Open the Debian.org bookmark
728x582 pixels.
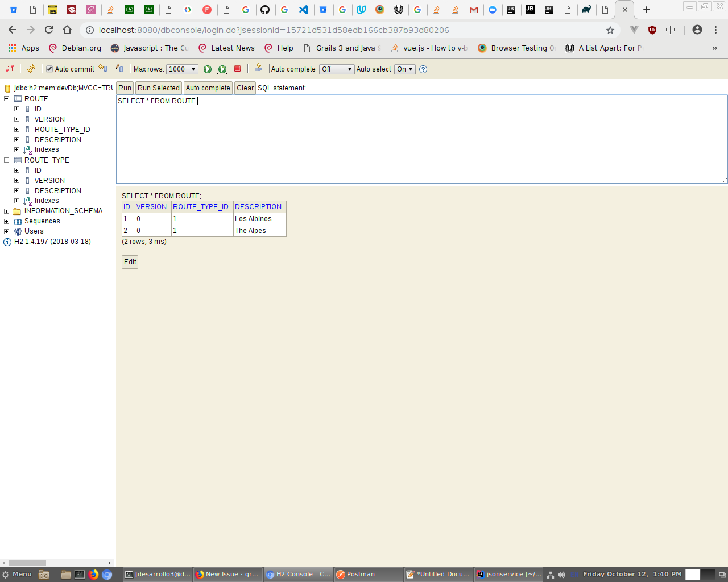75,48
